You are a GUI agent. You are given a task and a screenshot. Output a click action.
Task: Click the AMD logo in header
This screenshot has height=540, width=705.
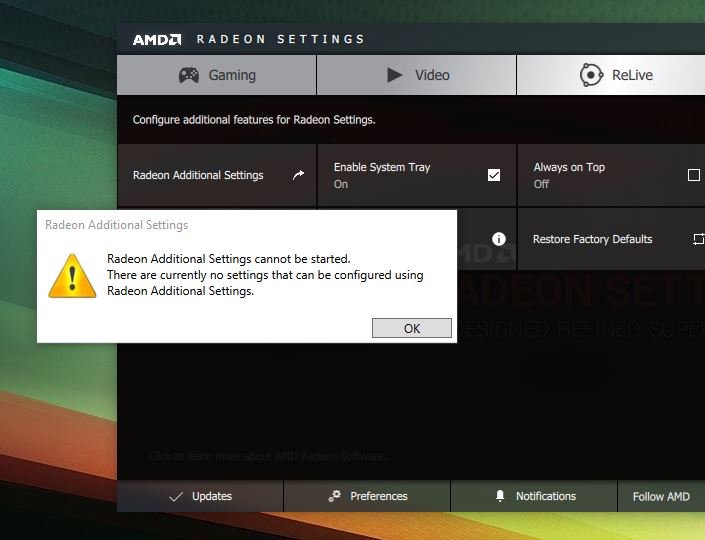click(x=157, y=40)
